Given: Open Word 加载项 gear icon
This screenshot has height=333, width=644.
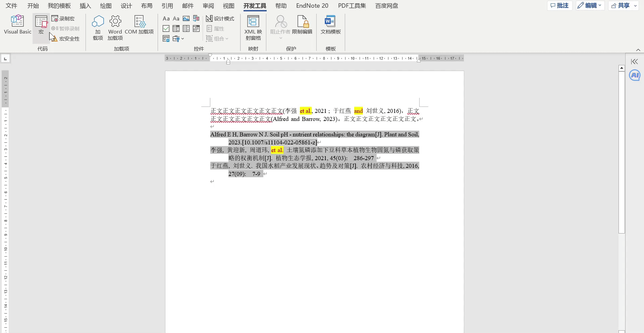Looking at the screenshot, I should (115, 27).
